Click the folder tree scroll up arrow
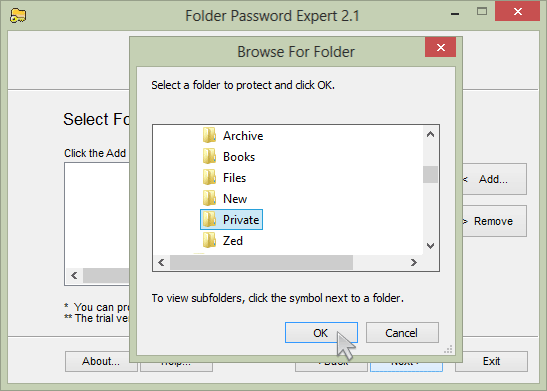This screenshot has width=547, height=391. [430, 134]
